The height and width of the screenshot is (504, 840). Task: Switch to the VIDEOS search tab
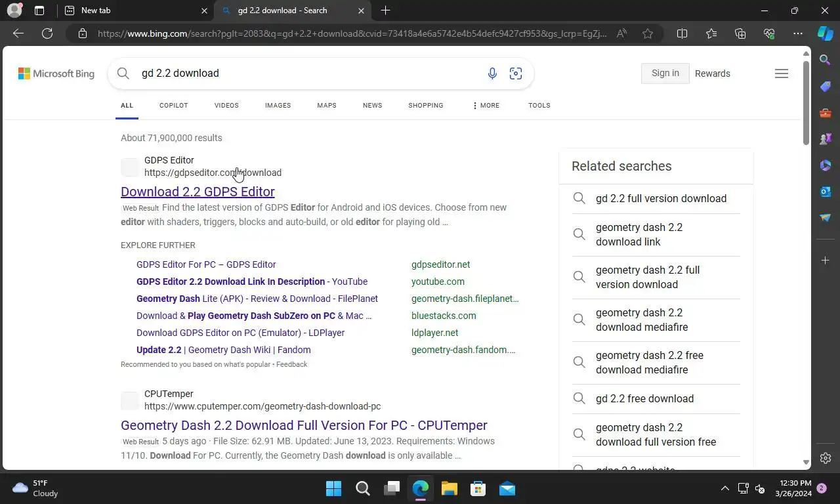click(226, 105)
